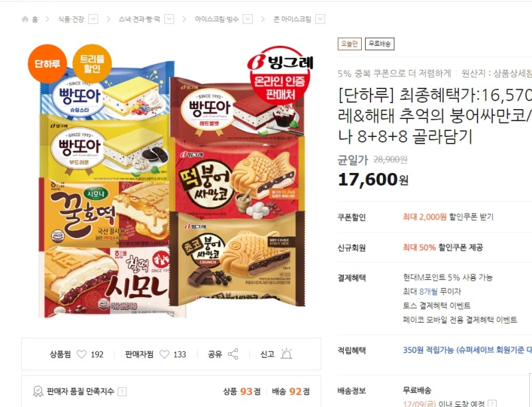
Task: Open the 콘 아이스크림 category dropdown arrow
Action: (320, 19)
